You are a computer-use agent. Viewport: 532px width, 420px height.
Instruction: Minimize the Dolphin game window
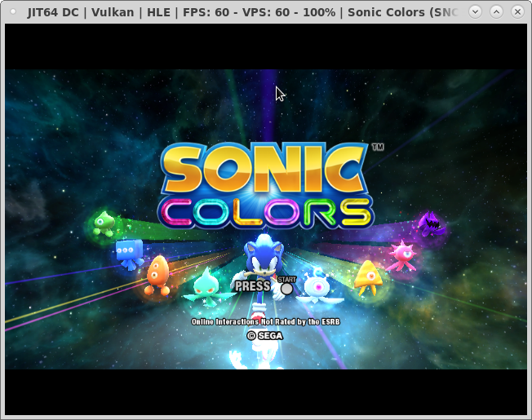pyautogui.click(x=475, y=12)
